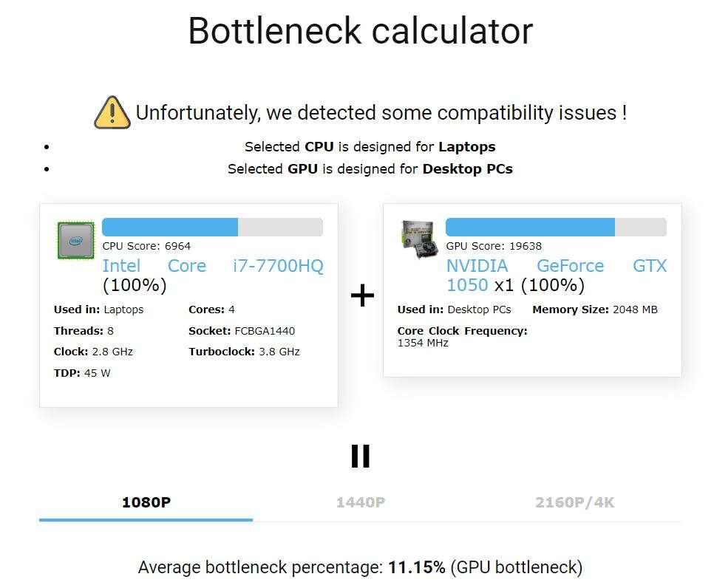The height and width of the screenshot is (588, 714).
Task: Click the equals sign below the cards
Action: tap(361, 456)
